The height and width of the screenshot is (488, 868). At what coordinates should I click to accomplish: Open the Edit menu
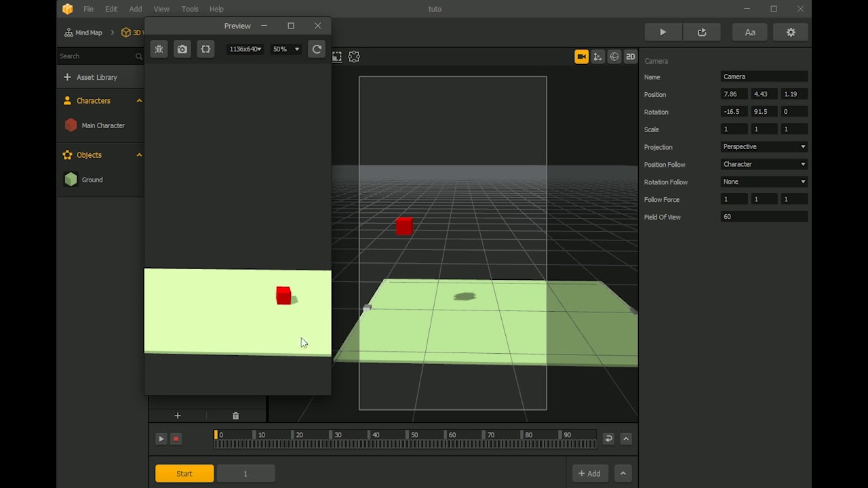point(111,9)
